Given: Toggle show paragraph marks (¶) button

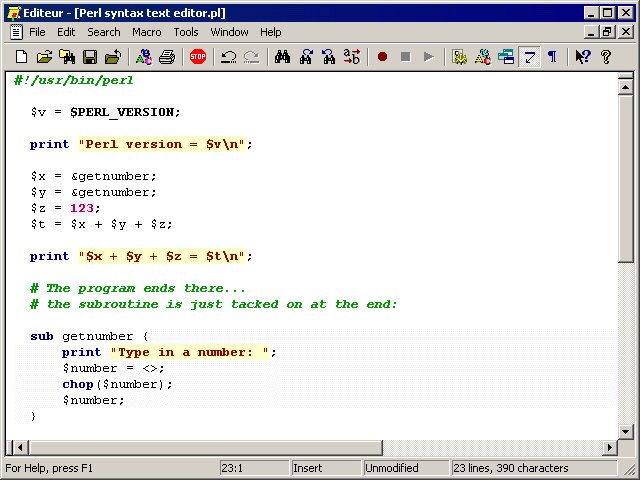Looking at the screenshot, I should pos(552,57).
